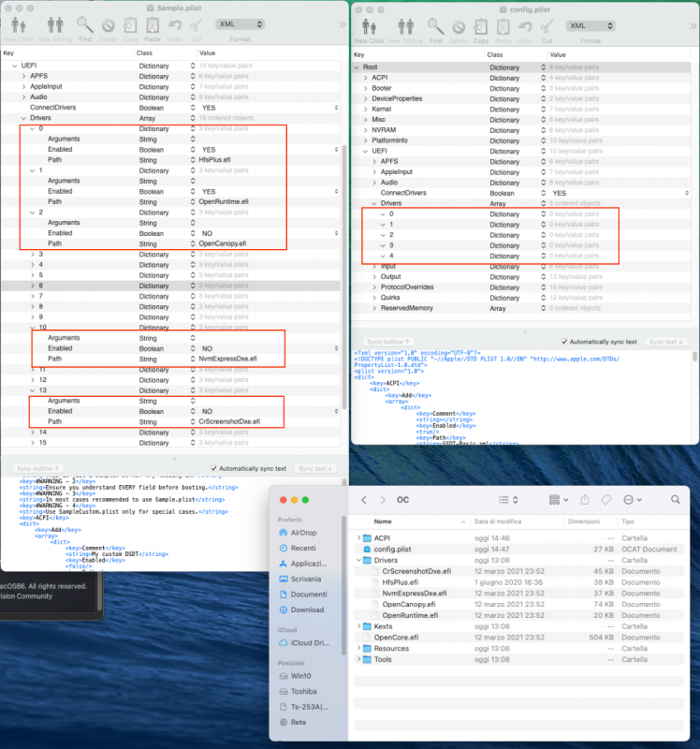Show toolbar overflow chevrons in config.plist window
This screenshot has width=700, height=749.
[693, 26]
